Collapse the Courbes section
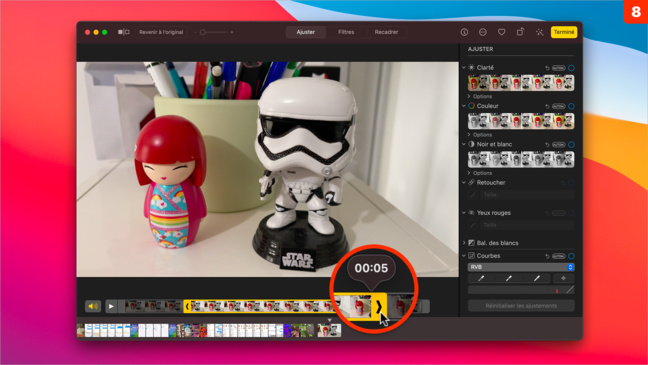The width and height of the screenshot is (648, 365). 464,256
